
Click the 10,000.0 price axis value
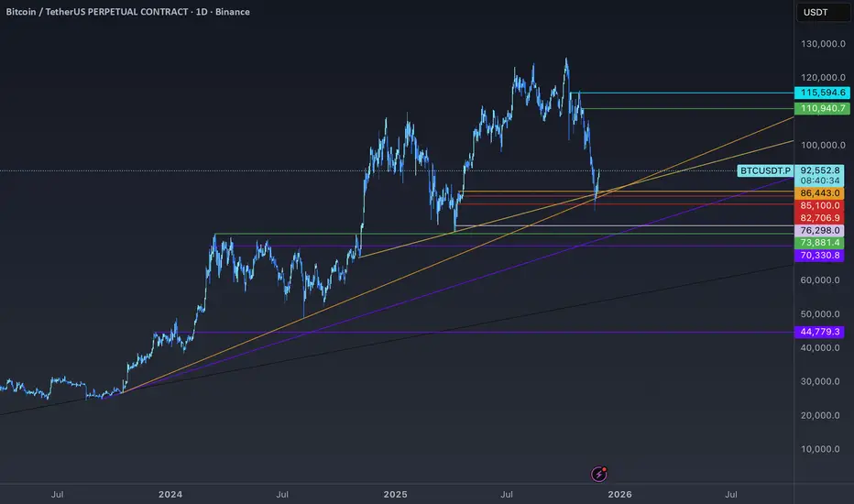(x=820, y=449)
